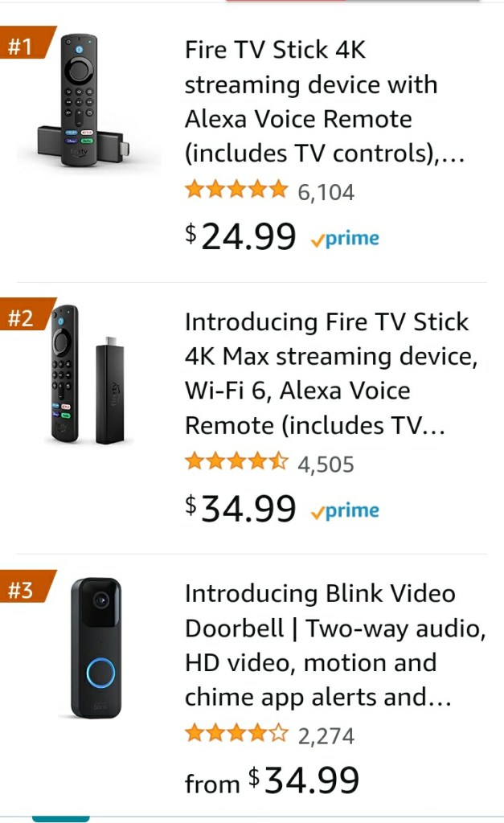Tap the Prime logo beside $24.99
504x823 pixels.
[345, 239]
